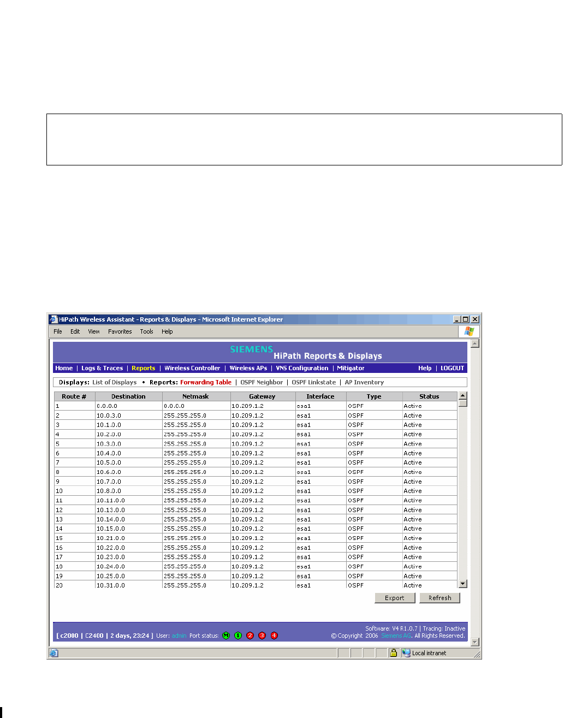This screenshot has height=718, width=588.
Task: Open the browser Help menu
Action: [167, 331]
